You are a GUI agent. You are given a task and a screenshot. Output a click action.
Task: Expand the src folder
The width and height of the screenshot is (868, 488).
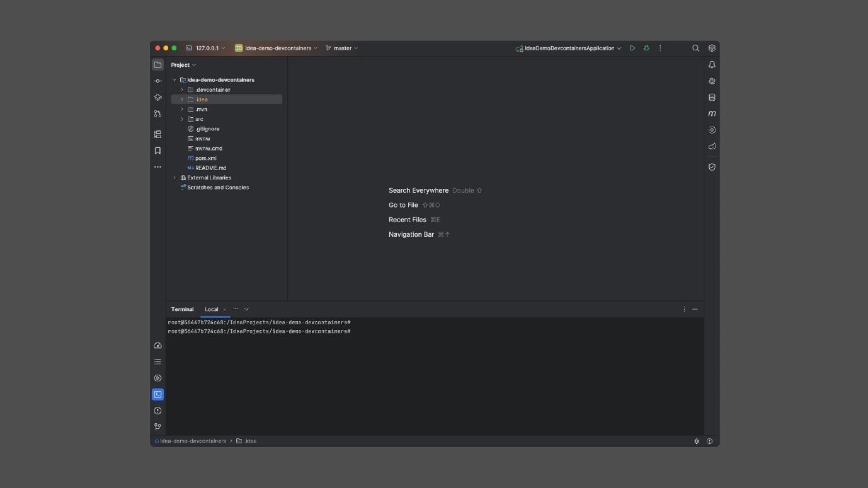pos(182,118)
